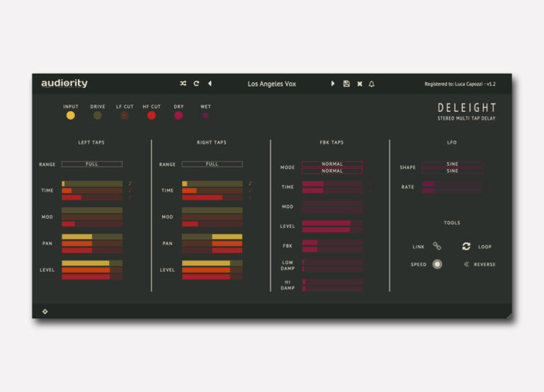Screen dimensions: 544x392
Task: Toggle sync note icon for Right Taps first TIME row
Action: pyautogui.click(x=250, y=183)
